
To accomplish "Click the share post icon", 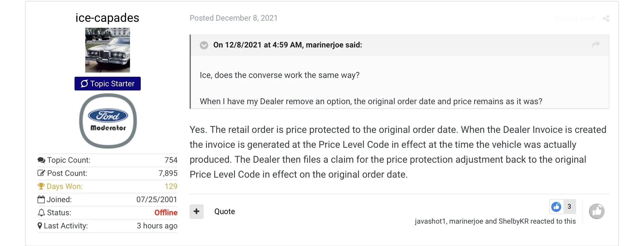I will [x=606, y=19].
